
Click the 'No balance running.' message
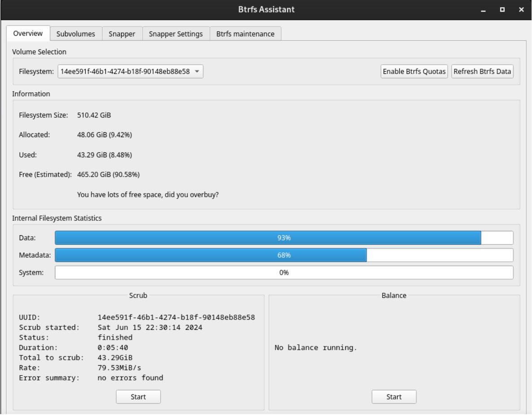click(315, 348)
